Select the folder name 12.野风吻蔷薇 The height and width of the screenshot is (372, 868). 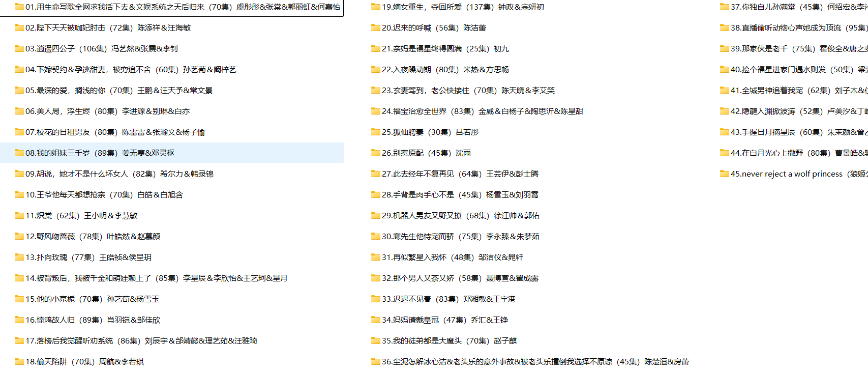(x=50, y=236)
